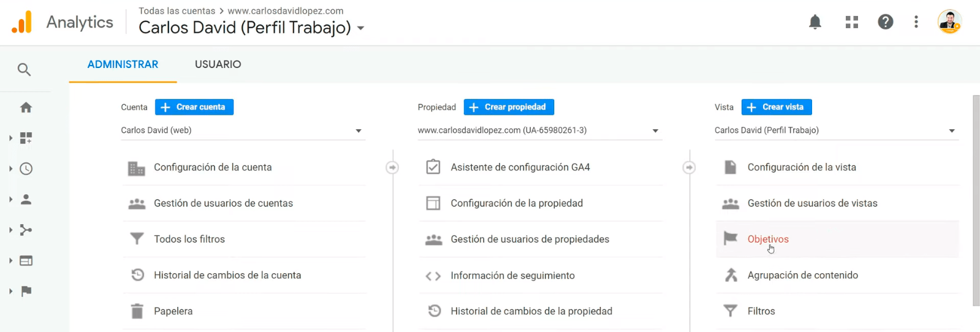Click the search magnifier in sidebar
980x332 pixels.
(x=24, y=69)
